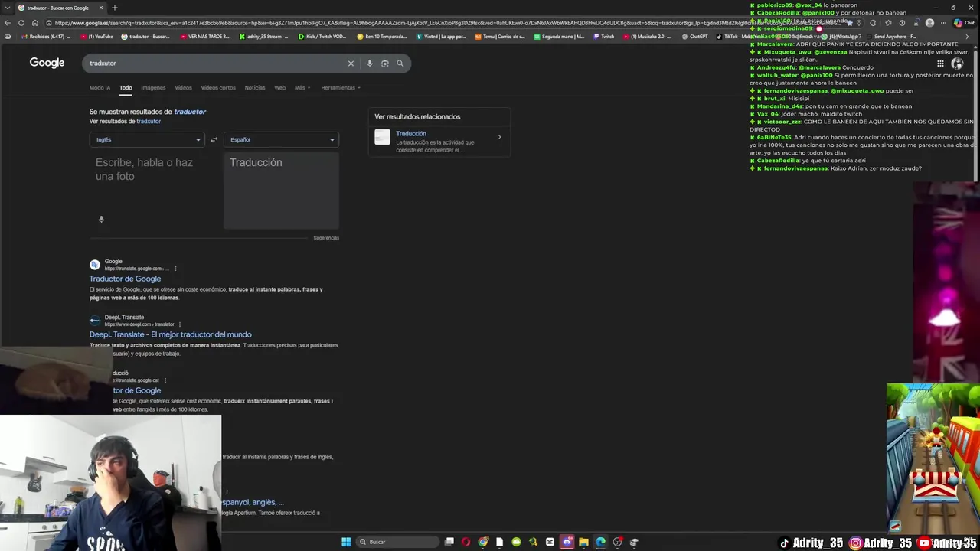Switch to Noticias tab
The height and width of the screenshot is (551, 980).
pyautogui.click(x=255, y=87)
